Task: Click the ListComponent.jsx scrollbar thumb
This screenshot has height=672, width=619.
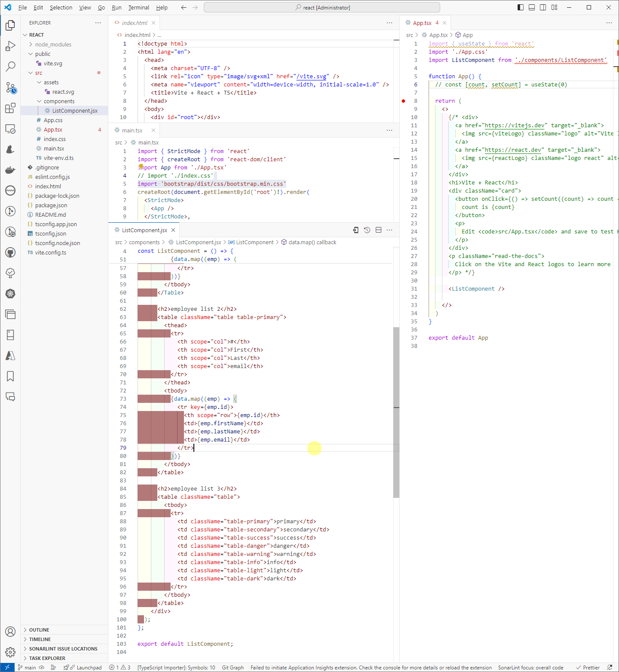Action: pos(396,413)
